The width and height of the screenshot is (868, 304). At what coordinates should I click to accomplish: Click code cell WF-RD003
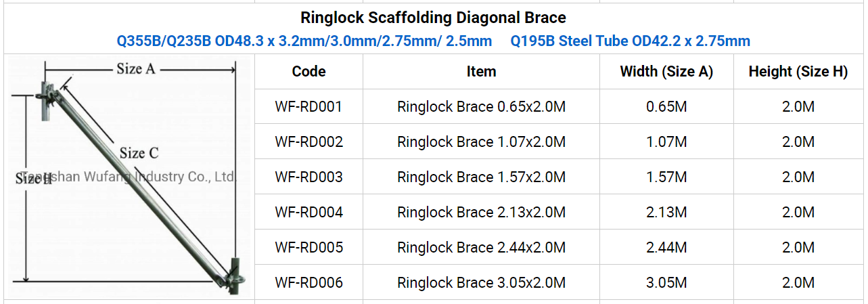pyautogui.click(x=309, y=177)
